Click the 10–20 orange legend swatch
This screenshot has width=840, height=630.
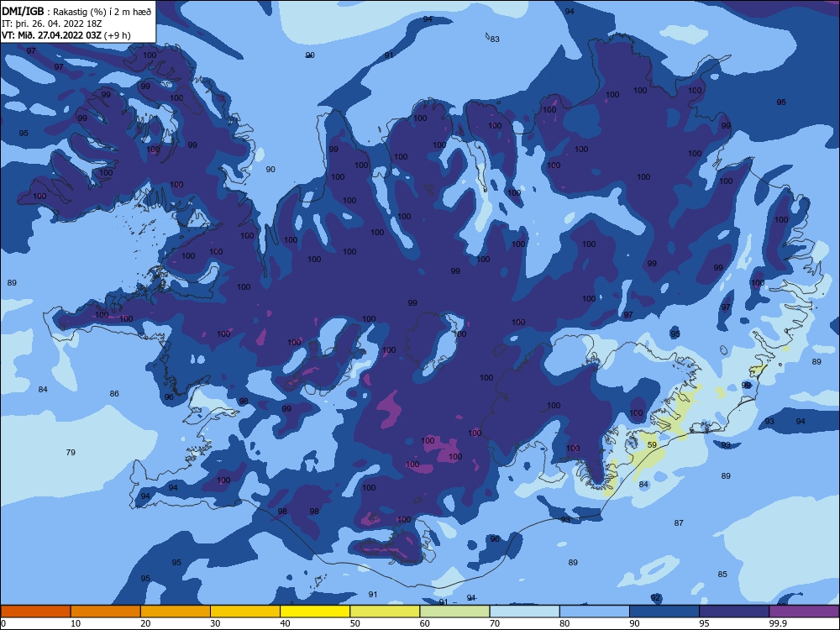[106, 612]
